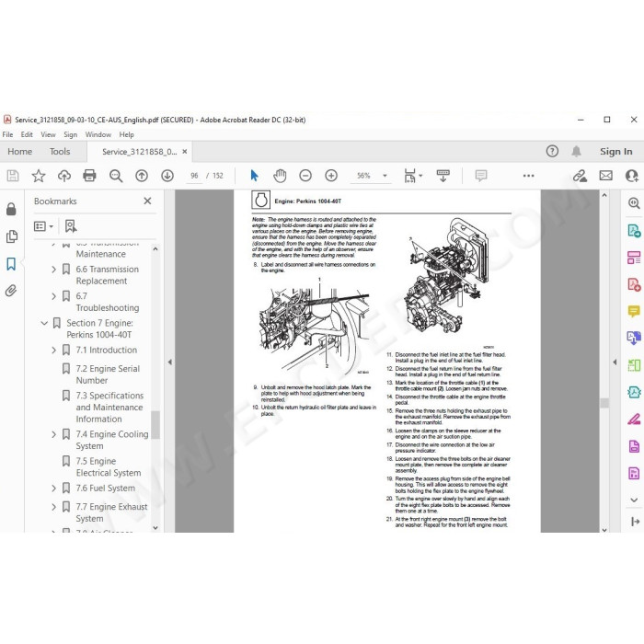The height and width of the screenshot is (644, 644).
Task: Open more tools ellipsis
Action: tap(529, 176)
